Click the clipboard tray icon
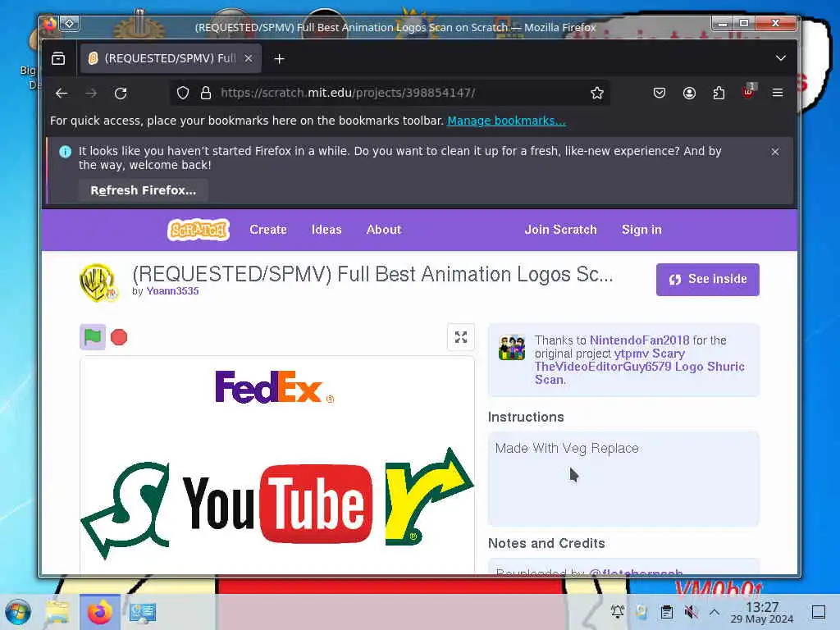The height and width of the screenshot is (630, 840). 666,612
